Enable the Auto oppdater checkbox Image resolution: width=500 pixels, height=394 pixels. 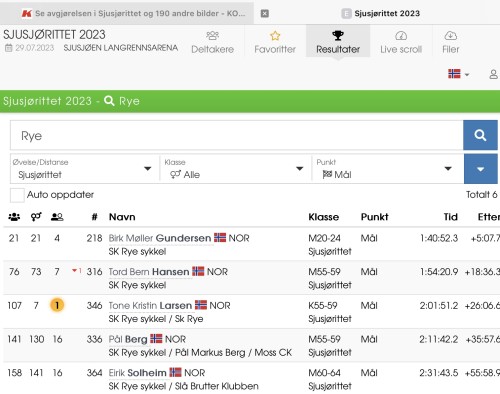[17, 195]
